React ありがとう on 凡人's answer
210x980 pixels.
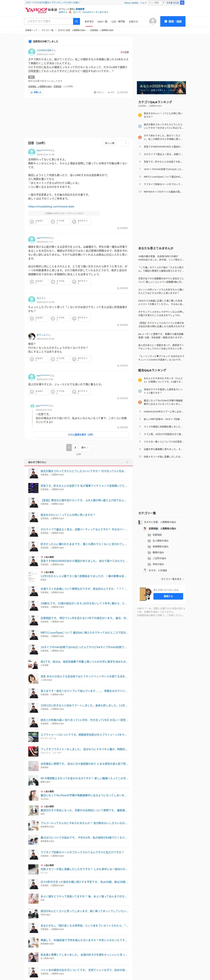[x=81, y=318]
